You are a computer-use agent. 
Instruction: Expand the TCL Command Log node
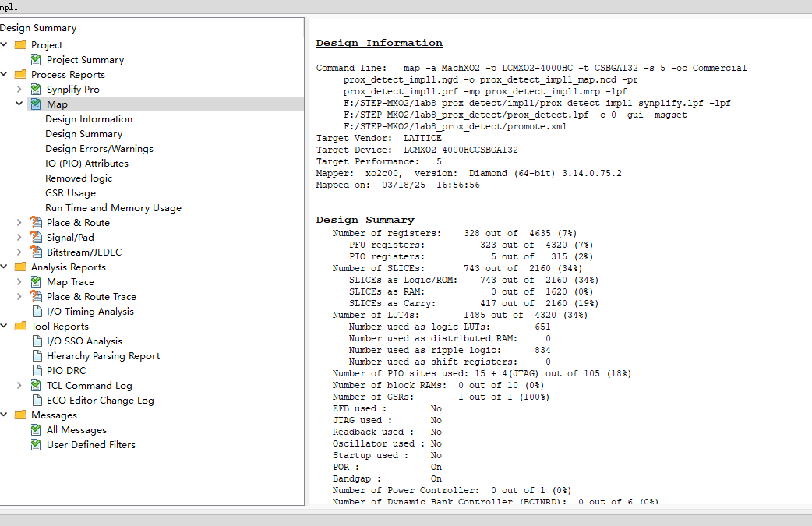19,386
